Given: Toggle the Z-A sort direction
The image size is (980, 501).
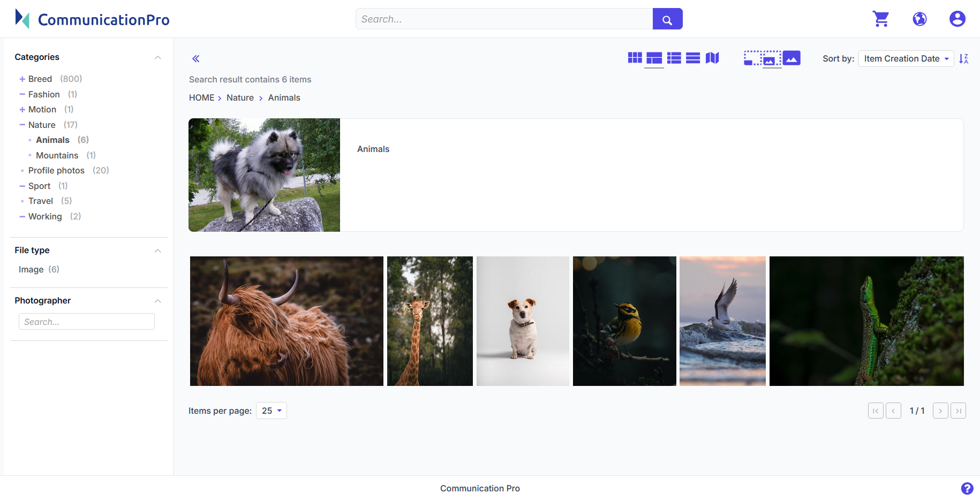Looking at the screenshot, I should (x=963, y=59).
